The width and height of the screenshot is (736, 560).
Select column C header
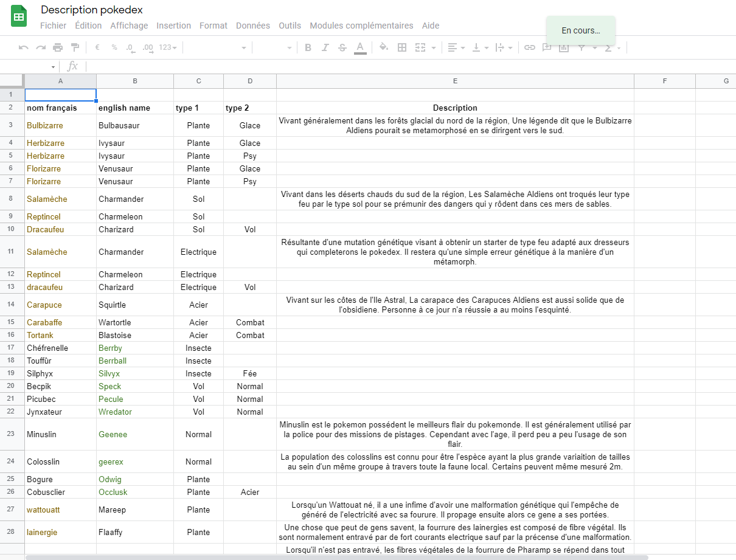pyautogui.click(x=198, y=81)
